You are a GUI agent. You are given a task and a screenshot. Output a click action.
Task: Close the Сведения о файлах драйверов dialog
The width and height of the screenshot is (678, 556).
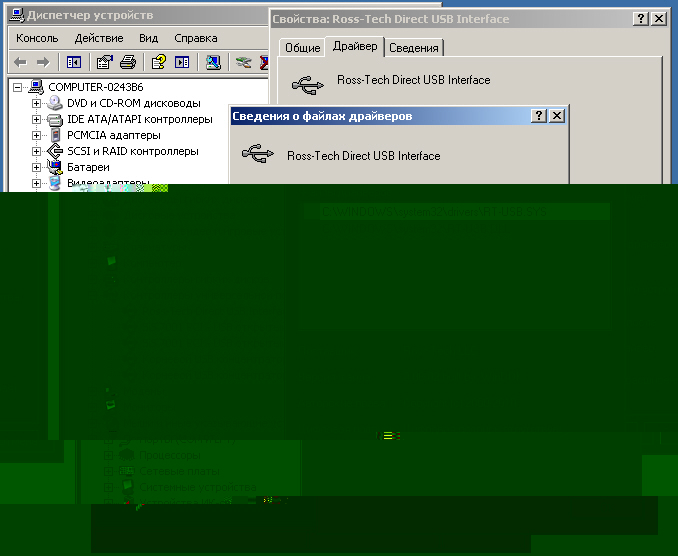(x=557, y=116)
